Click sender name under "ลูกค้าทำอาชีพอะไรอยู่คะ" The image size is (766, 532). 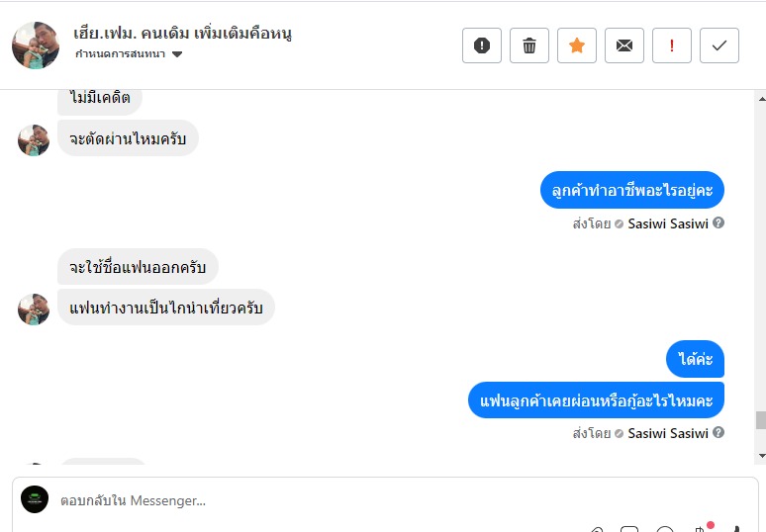coord(668,223)
